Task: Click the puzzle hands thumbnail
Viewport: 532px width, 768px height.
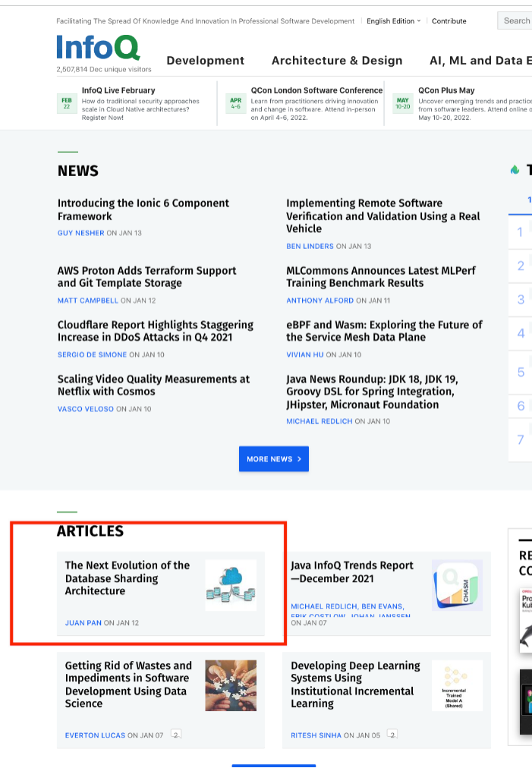Action: 231,685
